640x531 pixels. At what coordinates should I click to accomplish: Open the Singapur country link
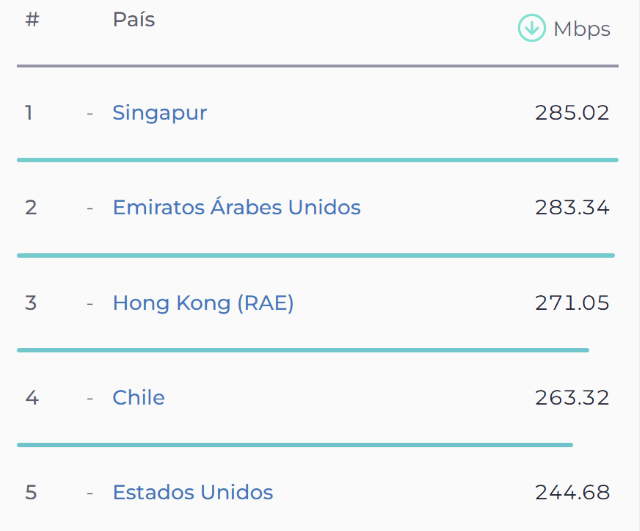[160, 113]
